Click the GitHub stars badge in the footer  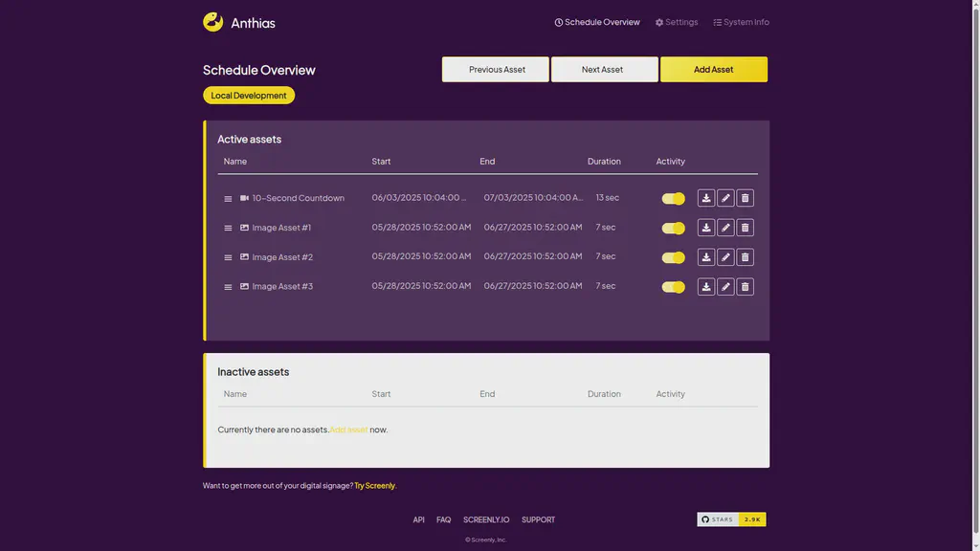tap(731, 518)
